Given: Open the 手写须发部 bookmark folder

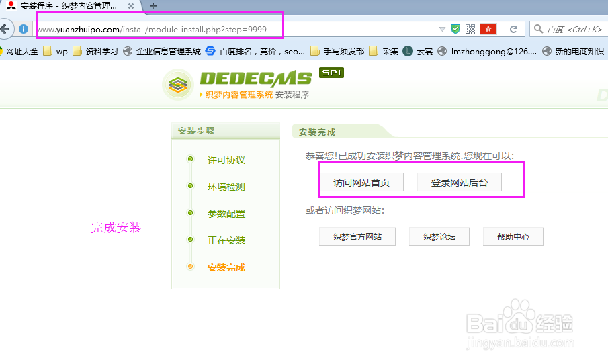Looking at the screenshot, I should [337, 52].
